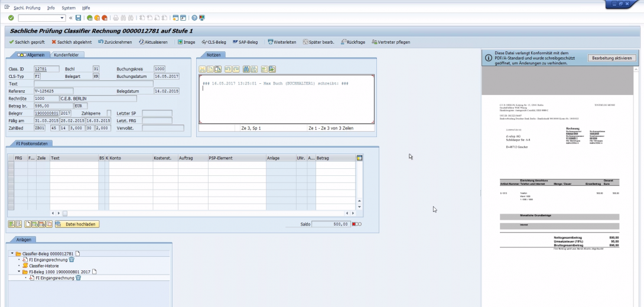Click the copy row icon below table

point(49,224)
